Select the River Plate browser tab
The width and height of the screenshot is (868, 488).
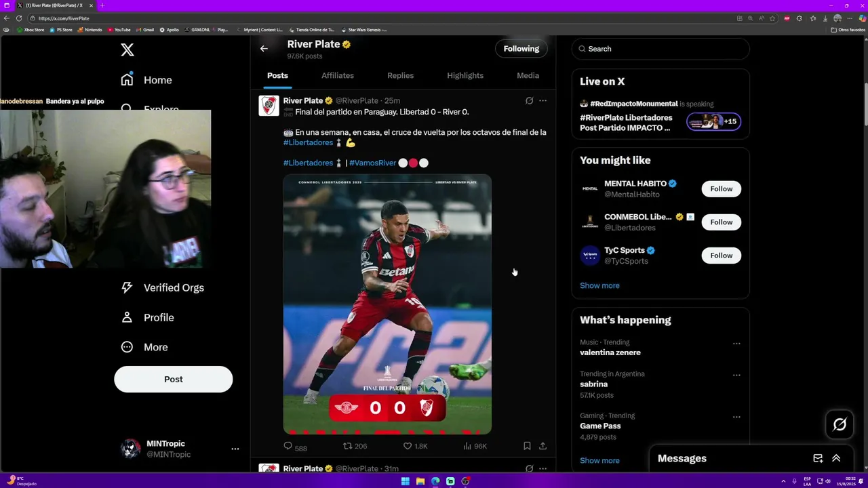point(54,5)
